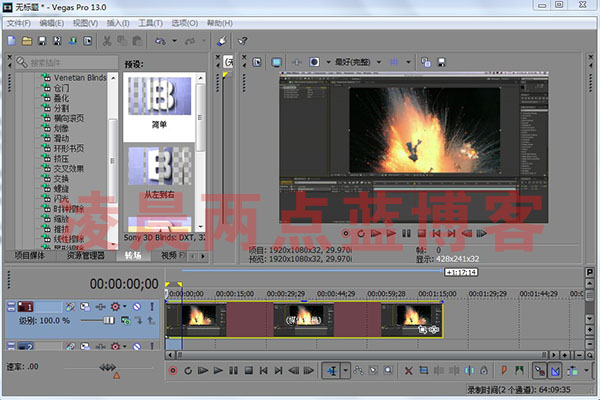Click the preview window Record button
600x400 pixels.
(346, 233)
